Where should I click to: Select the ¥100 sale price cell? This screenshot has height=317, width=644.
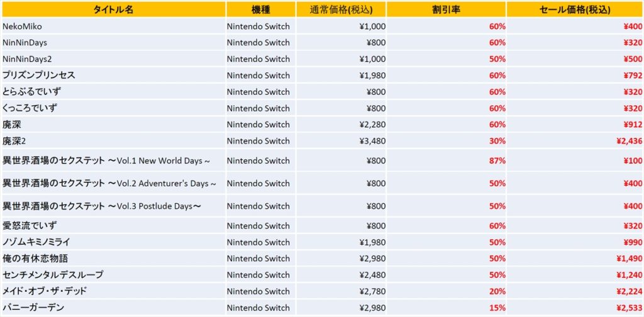(575, 160)
